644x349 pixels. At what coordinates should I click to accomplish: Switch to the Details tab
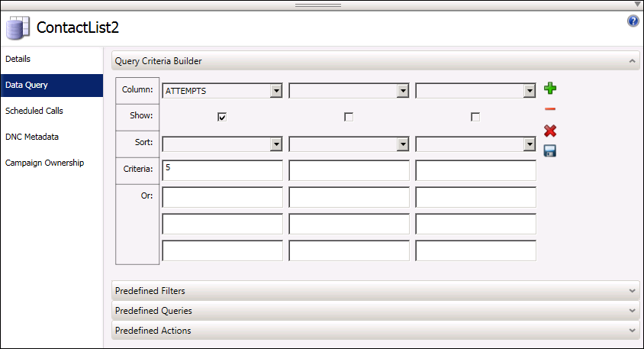18,59
